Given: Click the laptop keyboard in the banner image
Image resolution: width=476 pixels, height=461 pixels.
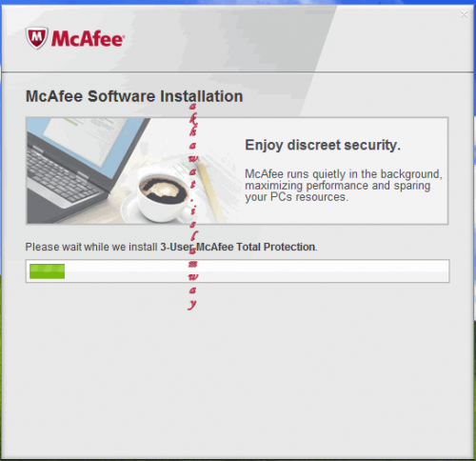Looking at the screenshot, I should [x=62, y=176].
